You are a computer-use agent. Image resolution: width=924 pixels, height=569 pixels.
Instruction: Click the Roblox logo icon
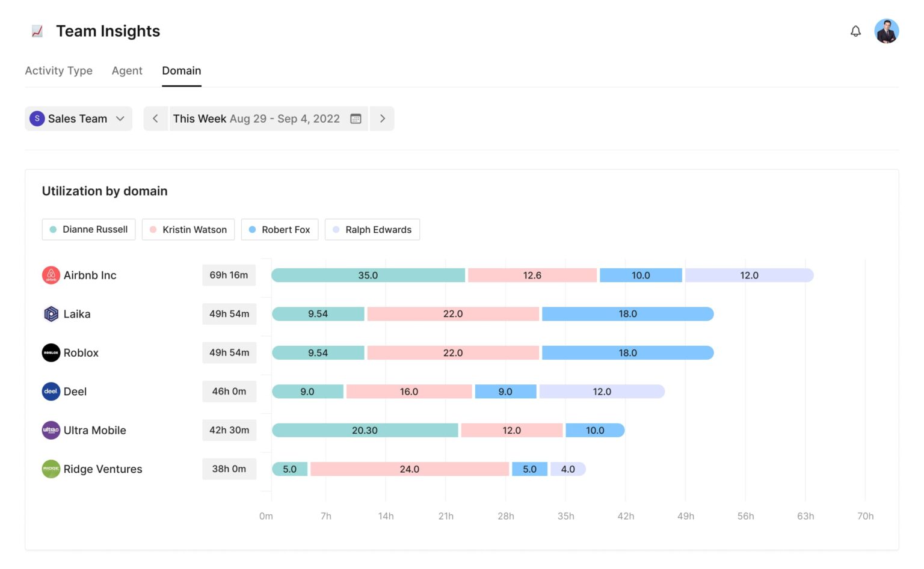(51, 352)
